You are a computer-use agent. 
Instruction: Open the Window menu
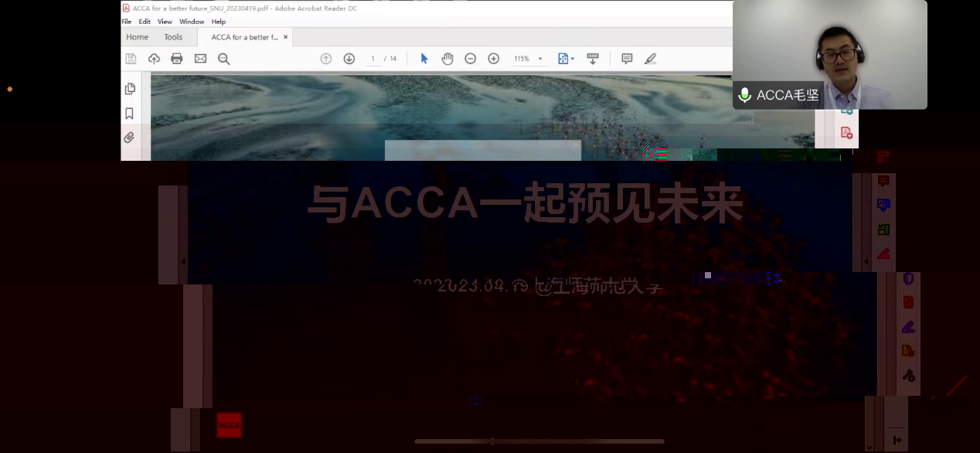click(192, 22)
